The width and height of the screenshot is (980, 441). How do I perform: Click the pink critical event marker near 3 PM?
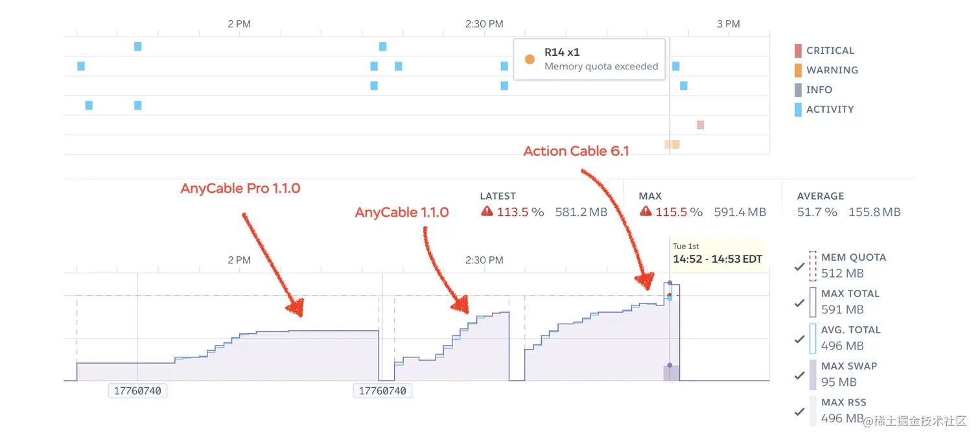tap(700, 125)
